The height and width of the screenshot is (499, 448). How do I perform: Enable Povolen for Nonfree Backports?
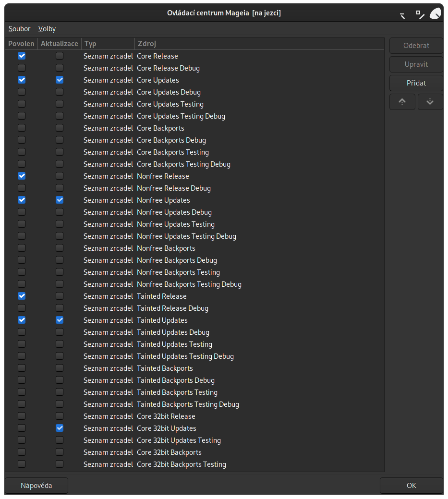tap(22, 248)
